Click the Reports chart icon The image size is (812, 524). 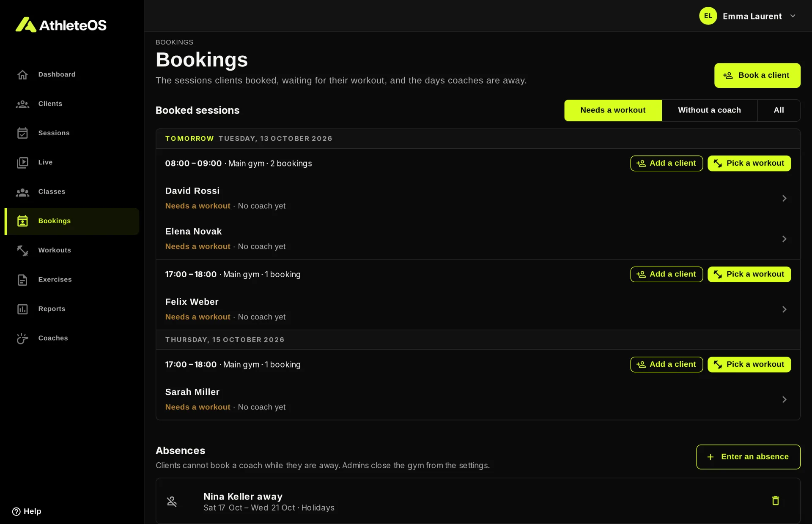click(22, 309)
